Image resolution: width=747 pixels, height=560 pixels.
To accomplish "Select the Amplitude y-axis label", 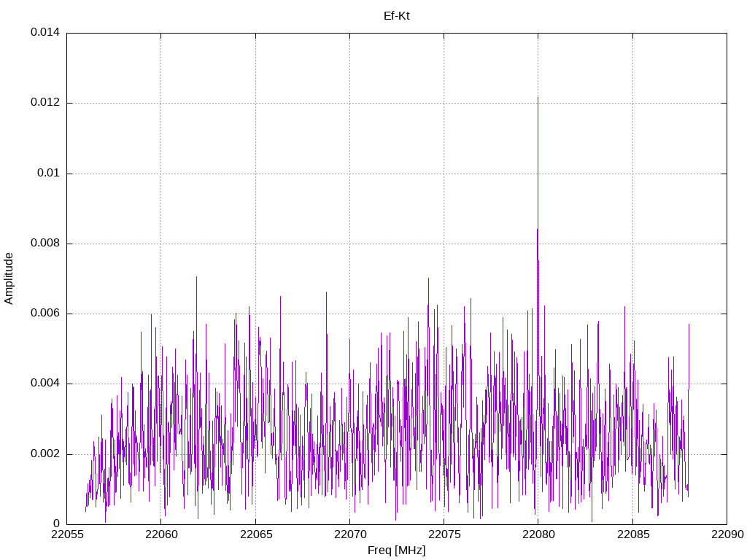I will pos(9,279).
